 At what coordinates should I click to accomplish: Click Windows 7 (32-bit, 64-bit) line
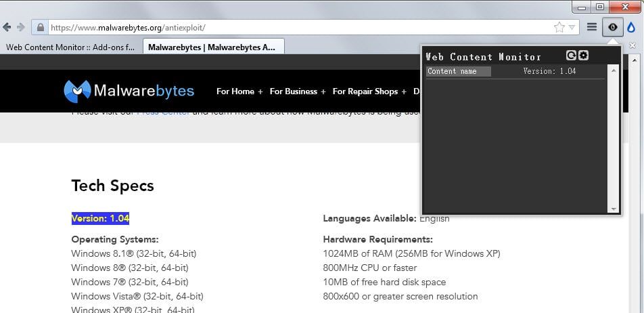click(x=130, y=282)
